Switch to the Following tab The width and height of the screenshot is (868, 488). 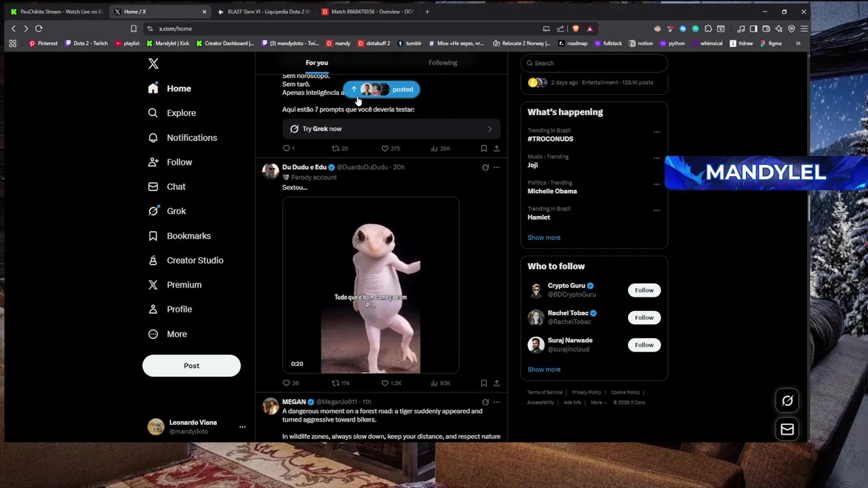(x=443, y=63)
